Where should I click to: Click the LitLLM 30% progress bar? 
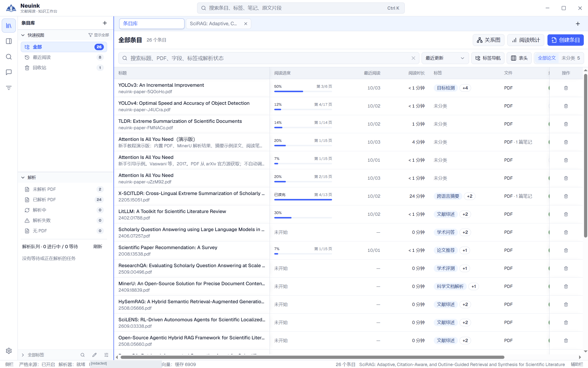[x=303, y=218]
